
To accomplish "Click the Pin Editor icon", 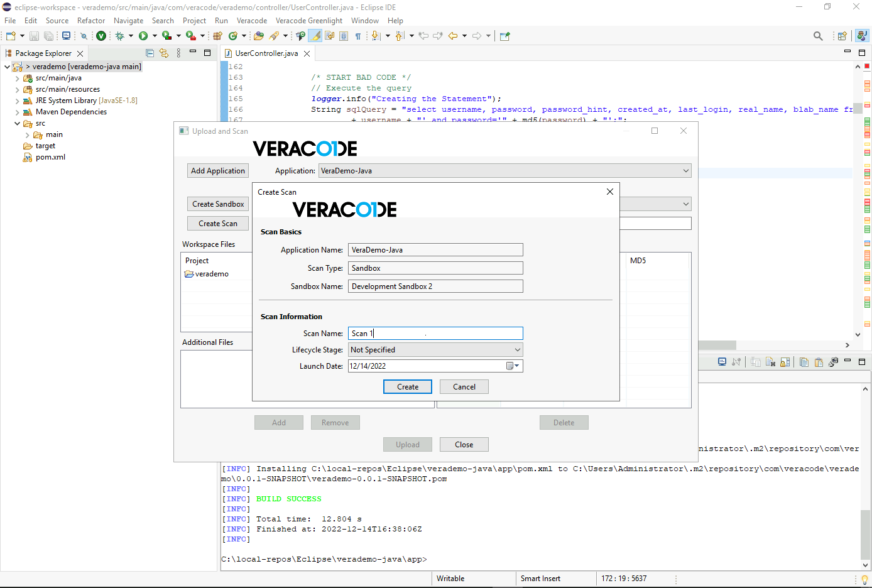I will point(504,36).
